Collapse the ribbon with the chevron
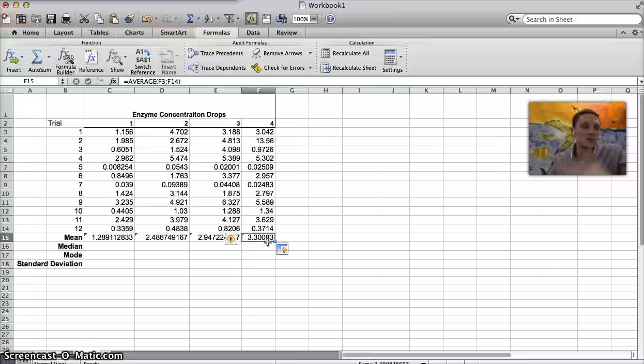Viewport: 644px width, 364px height. tap(623, 33)
